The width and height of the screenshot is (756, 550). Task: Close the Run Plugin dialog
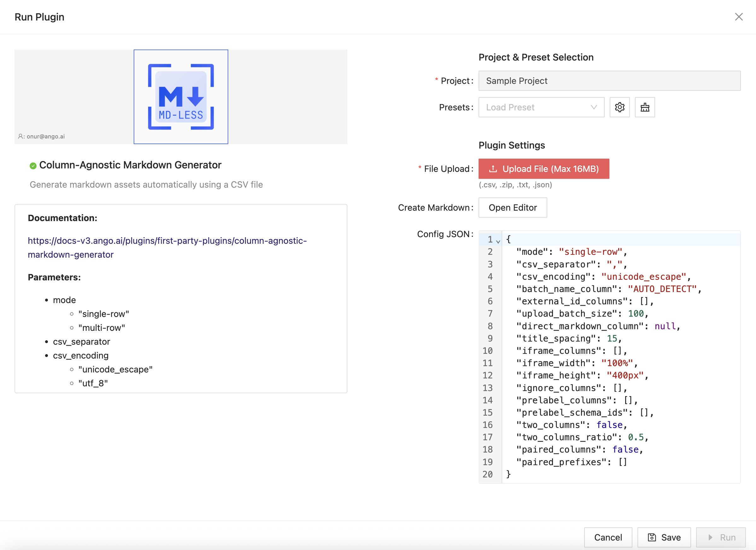pos(739,17)
